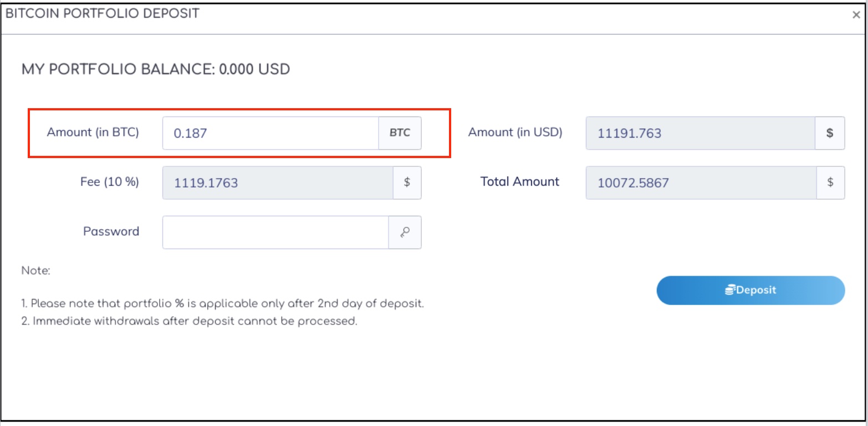Click the dollar sign beside the Fee field
Screen dimensions: 868x426
[407, 182]
